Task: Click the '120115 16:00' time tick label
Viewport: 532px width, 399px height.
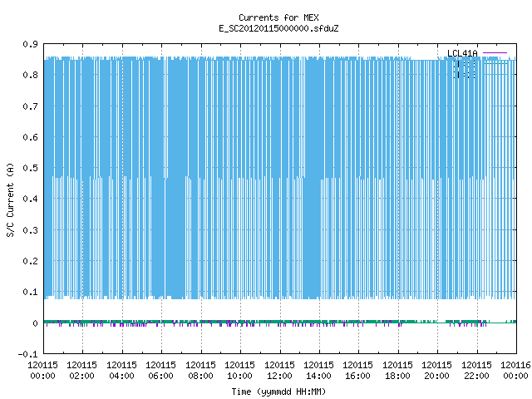Action: click(358, 371)
